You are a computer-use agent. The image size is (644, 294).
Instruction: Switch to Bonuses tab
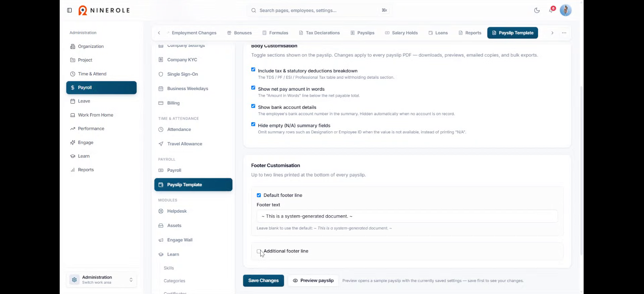[239, 33]
